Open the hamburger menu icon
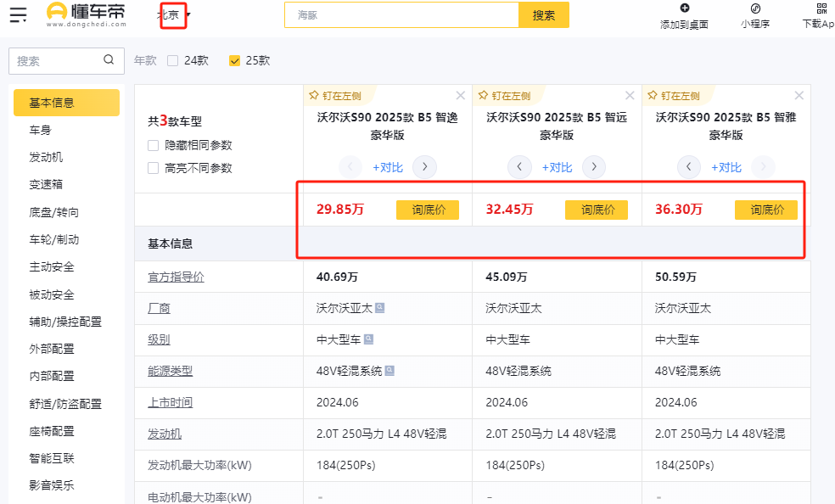Screen dimensions: 835x504 pyautogui.click(x=19, y=14)
